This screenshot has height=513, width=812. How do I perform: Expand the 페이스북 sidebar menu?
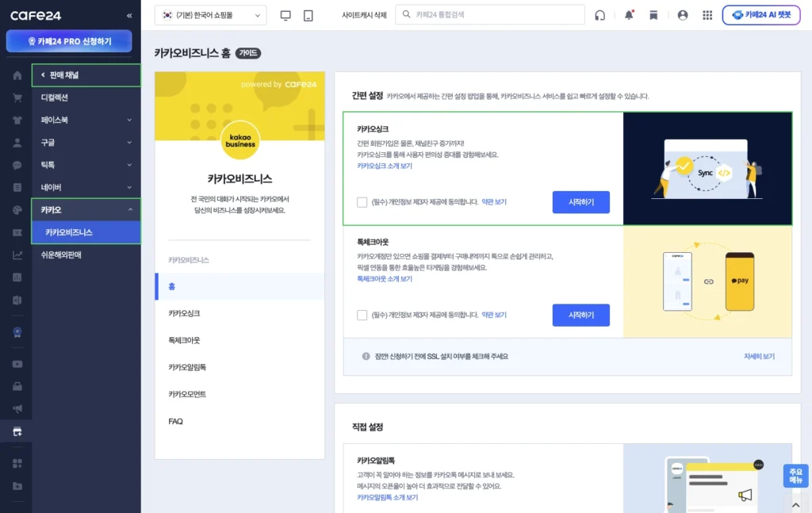86,120
